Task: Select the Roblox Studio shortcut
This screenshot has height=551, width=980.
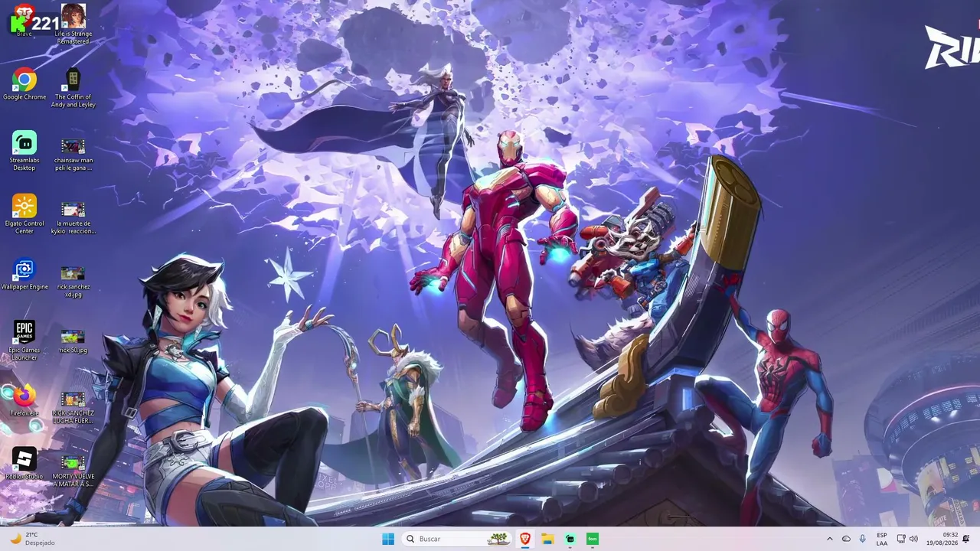Action: [x=24, y=464]
